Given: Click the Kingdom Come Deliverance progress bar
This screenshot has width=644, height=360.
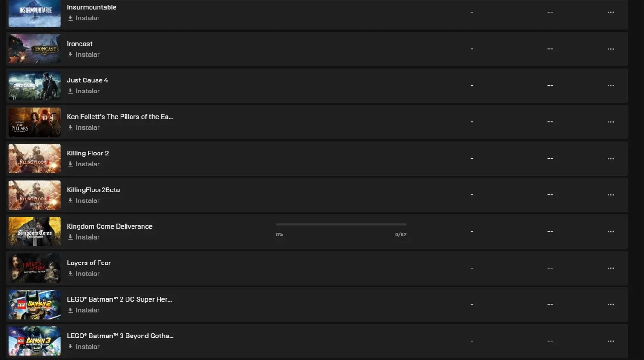Looking at the screenshot, I should (x=341, y=224).
